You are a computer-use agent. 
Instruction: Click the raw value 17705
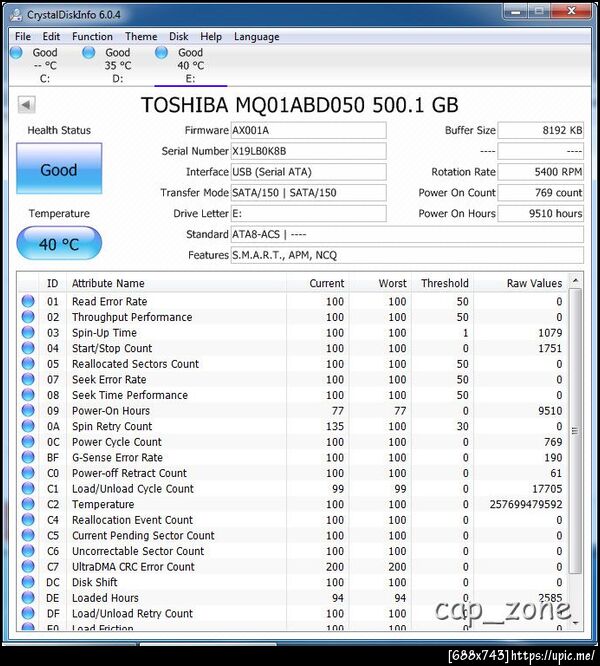547,488
